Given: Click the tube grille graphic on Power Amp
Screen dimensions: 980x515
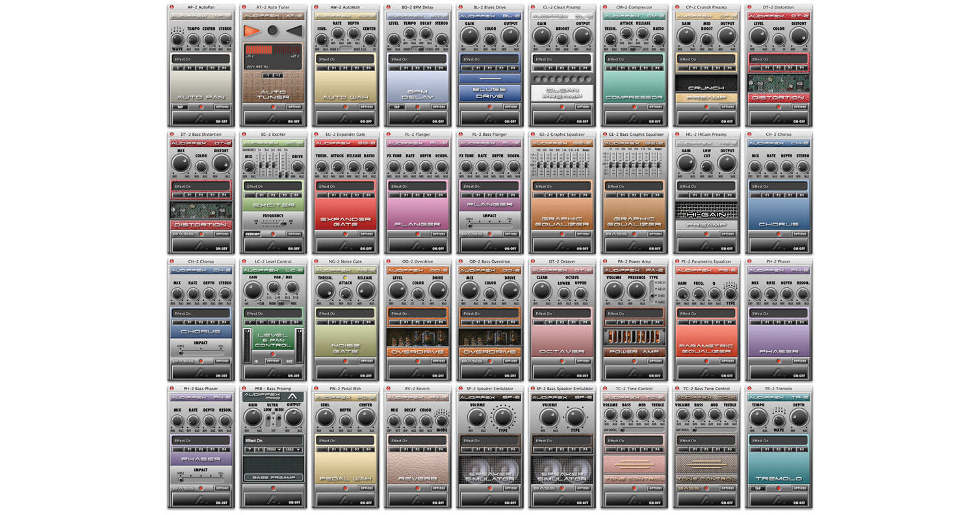Looking at the screenshot, I should [634, 337].
